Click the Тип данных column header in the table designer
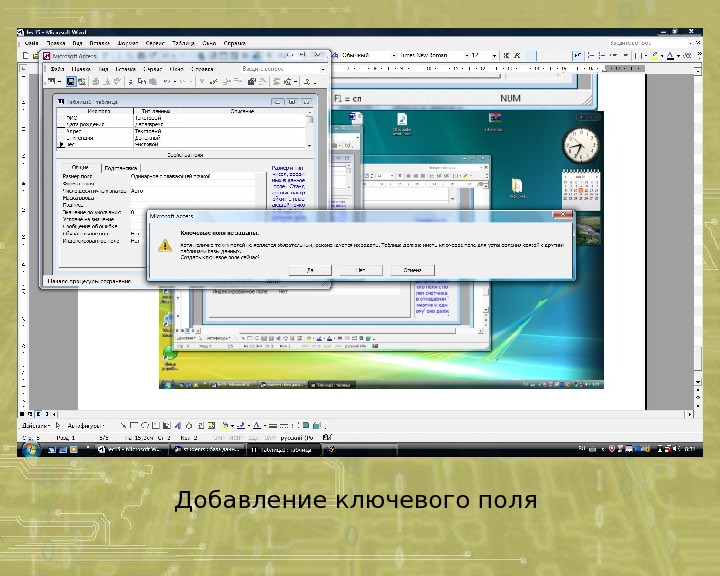Viewport: 720px width, 576px height. pyautogui.click(x=156, y=111)
